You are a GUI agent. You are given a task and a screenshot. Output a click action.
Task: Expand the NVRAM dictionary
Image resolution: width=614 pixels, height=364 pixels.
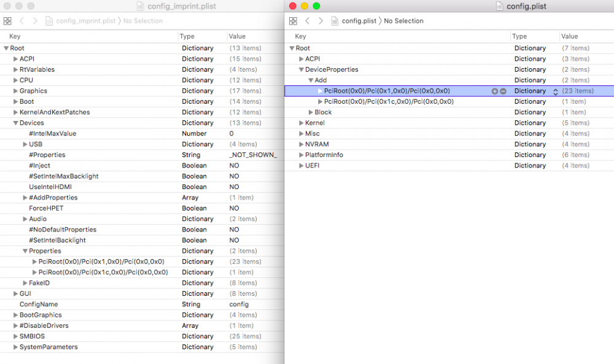click(x=301, y=144)
